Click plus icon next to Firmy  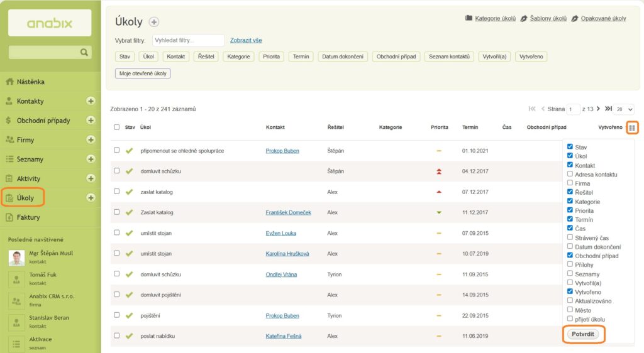point(91,139)
